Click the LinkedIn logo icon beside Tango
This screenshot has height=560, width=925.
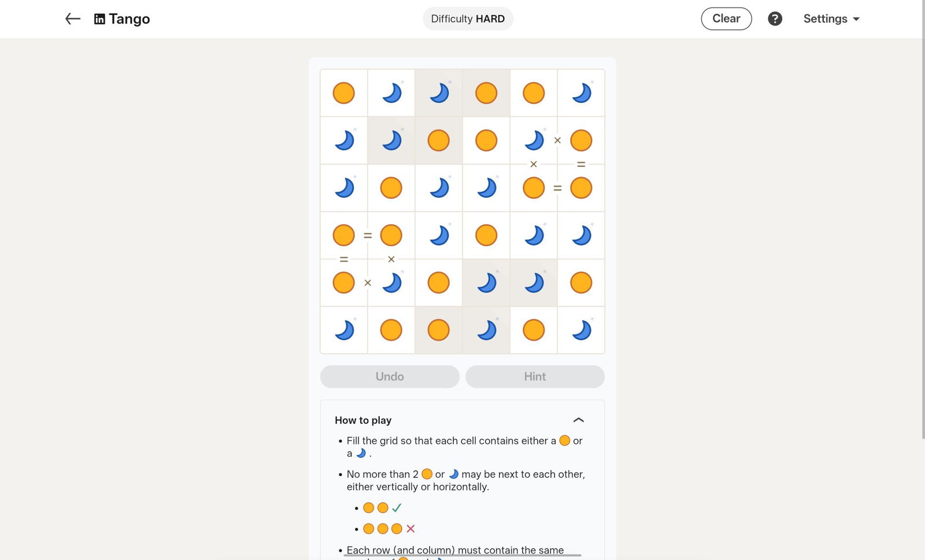(99, 19)
